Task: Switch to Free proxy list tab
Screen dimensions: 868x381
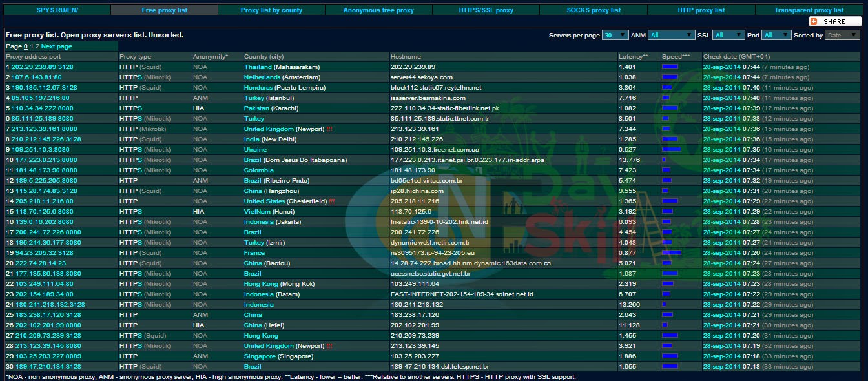Action: tap(164, 10)
